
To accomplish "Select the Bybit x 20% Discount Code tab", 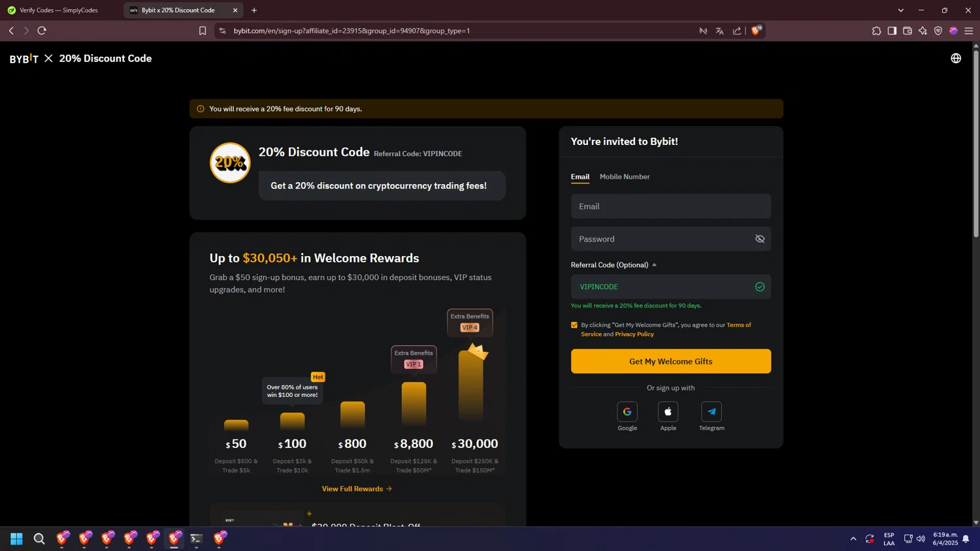I will click(178, 10).
